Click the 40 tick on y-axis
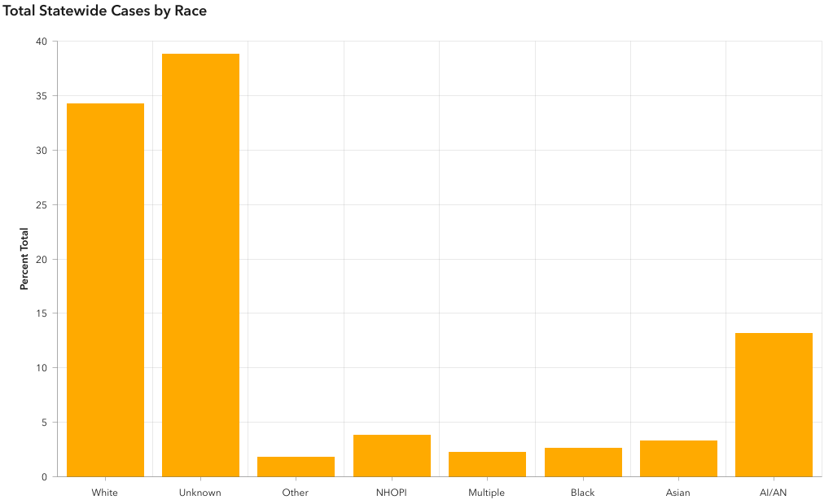This screenshot has width=833, height=504. (x=42, y=42)
